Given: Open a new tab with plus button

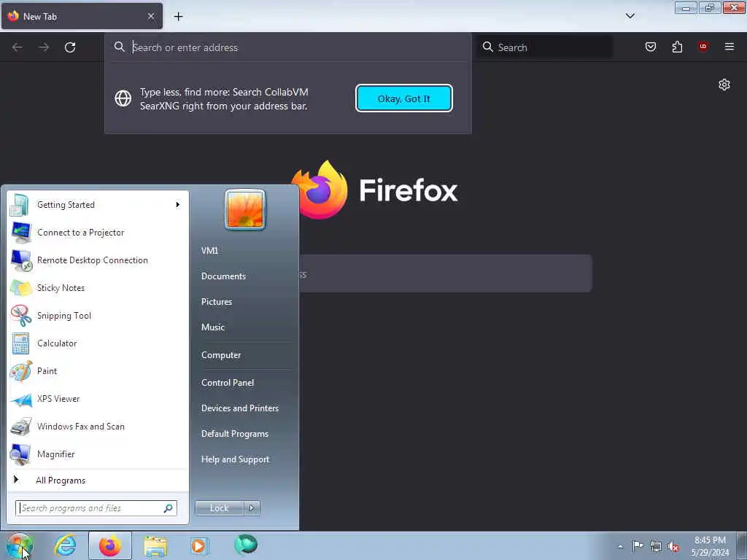Looking at the screenshot, I should click(178, 17).
